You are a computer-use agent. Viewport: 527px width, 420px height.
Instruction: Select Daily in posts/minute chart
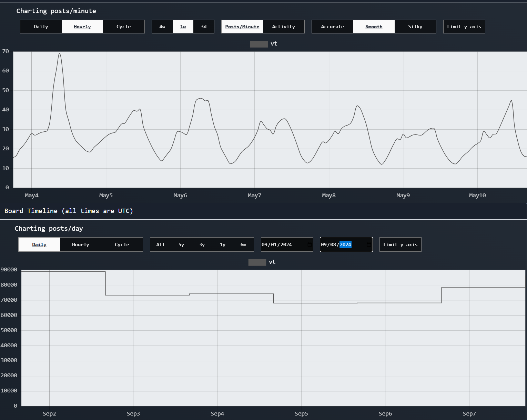(x=41, y=27)
